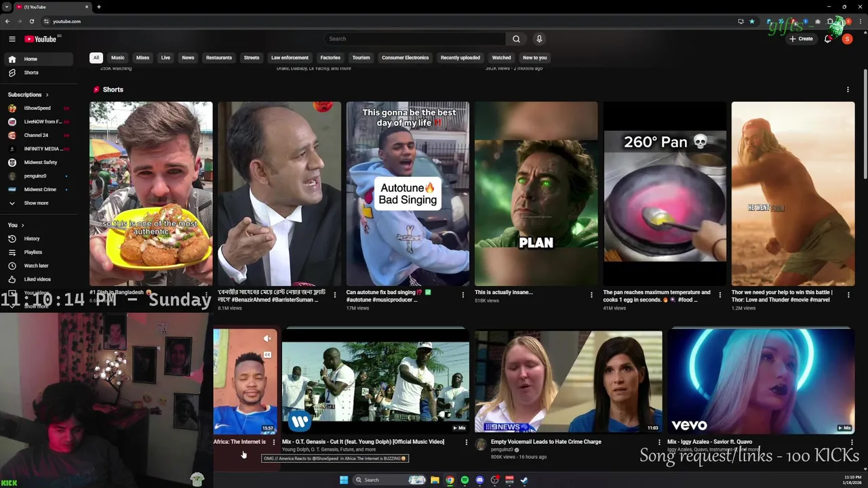Open History in the sidebar
Screen dimensions: 868x488
pyautogui.click(x=38, y=239)
